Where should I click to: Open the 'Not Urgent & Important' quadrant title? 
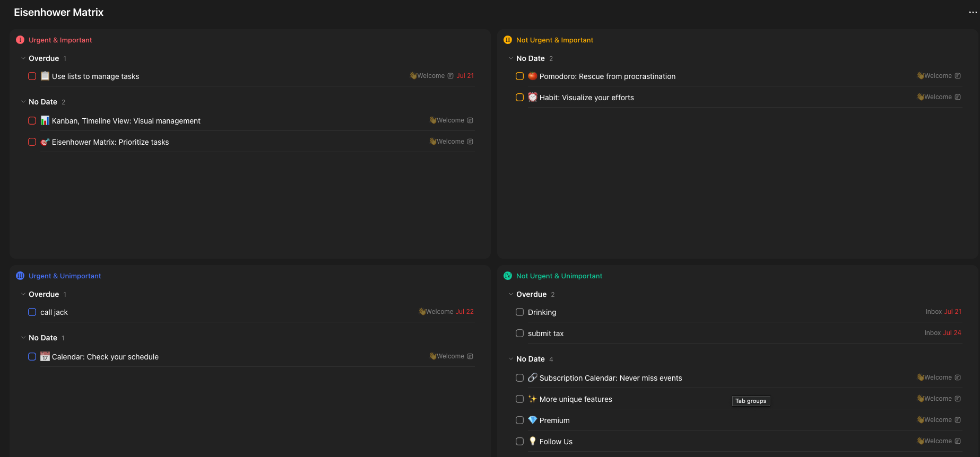tap(554, 40)
